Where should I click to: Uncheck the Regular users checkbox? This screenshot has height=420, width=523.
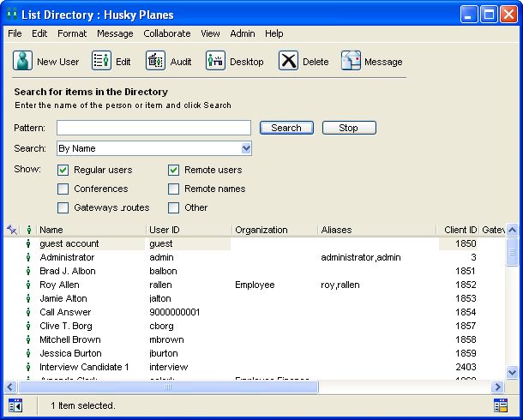click(x=63, y=170)
